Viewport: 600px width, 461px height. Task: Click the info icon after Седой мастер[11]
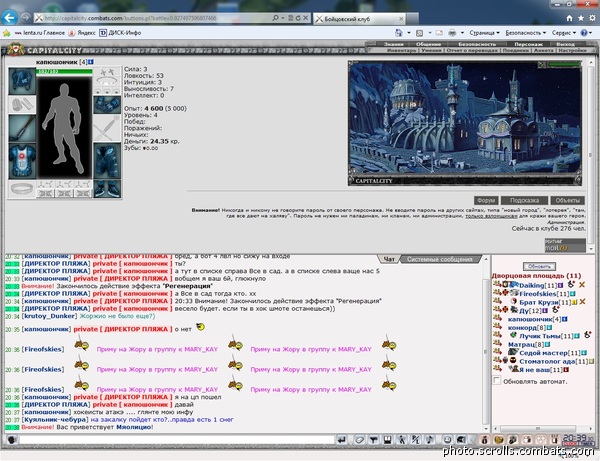point(584,353)
